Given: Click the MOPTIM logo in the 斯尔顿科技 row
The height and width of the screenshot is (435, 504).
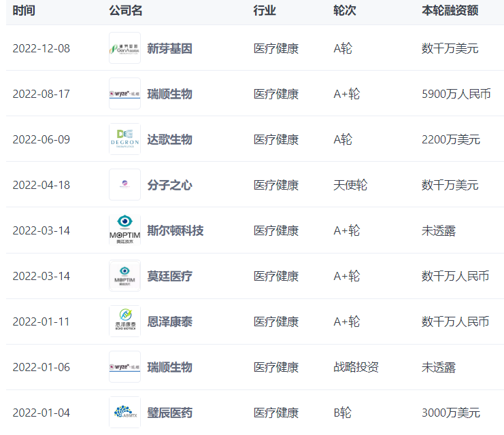Looking at the screenshot, I should [x=124, y=230].
